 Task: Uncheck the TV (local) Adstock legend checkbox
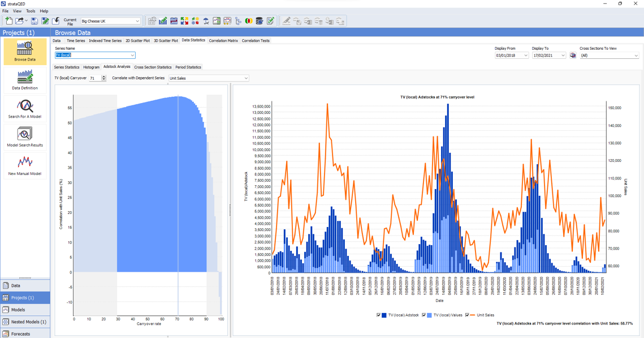[x=379, y=315]
